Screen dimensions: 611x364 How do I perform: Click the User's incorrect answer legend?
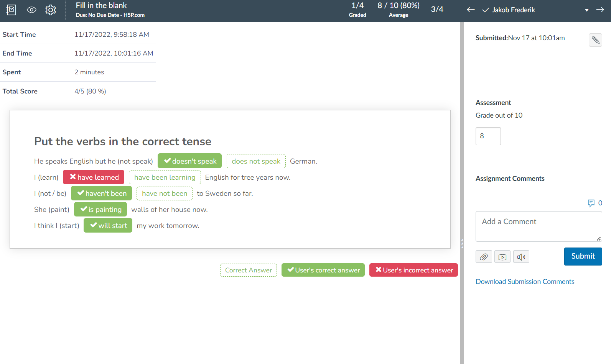tap(413, 270)
